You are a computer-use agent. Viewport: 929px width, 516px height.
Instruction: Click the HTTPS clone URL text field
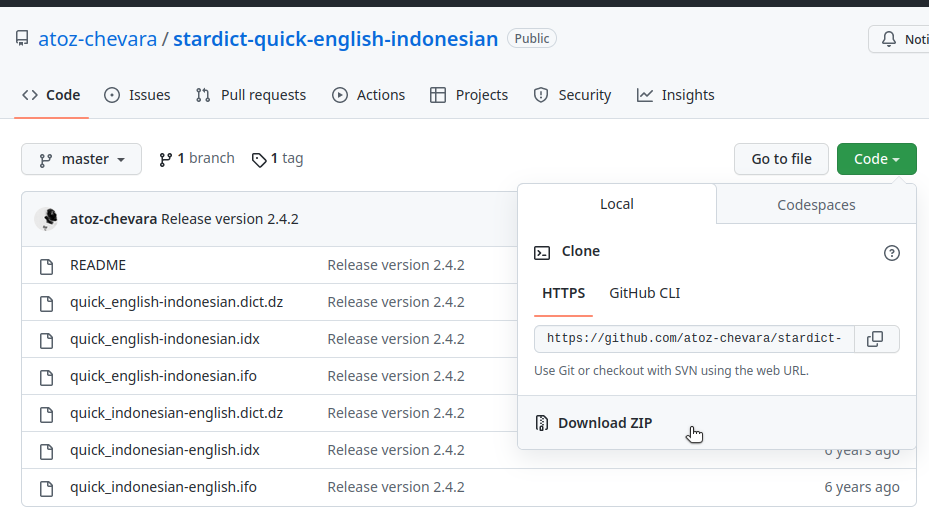(x=694, y=339)
